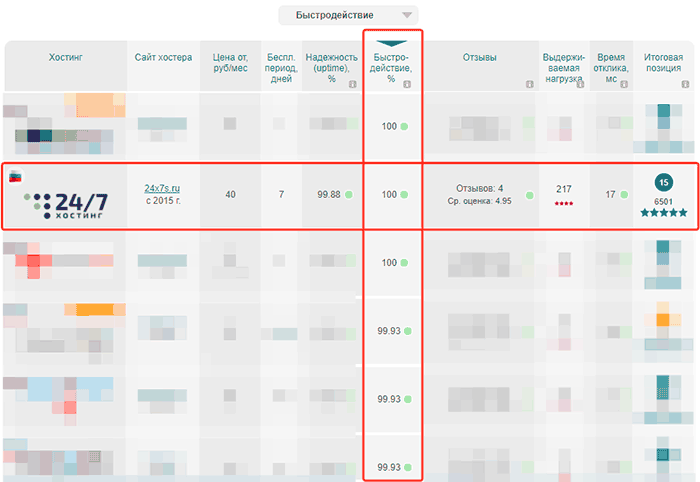This screenshot has height=482, width=700.
Task: Click info icon in Выдерживаемая нагрузка header
Action: pyautogui.click(x=580, y=84)
